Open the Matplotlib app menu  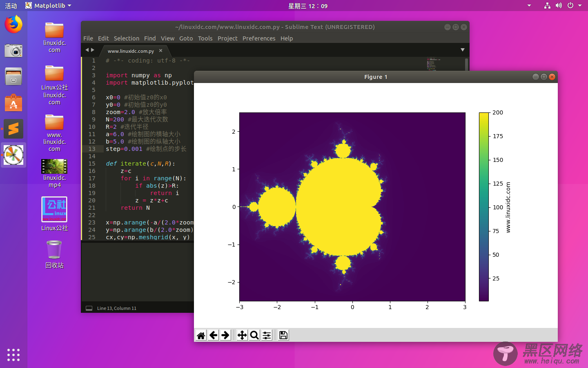[48, 6]
